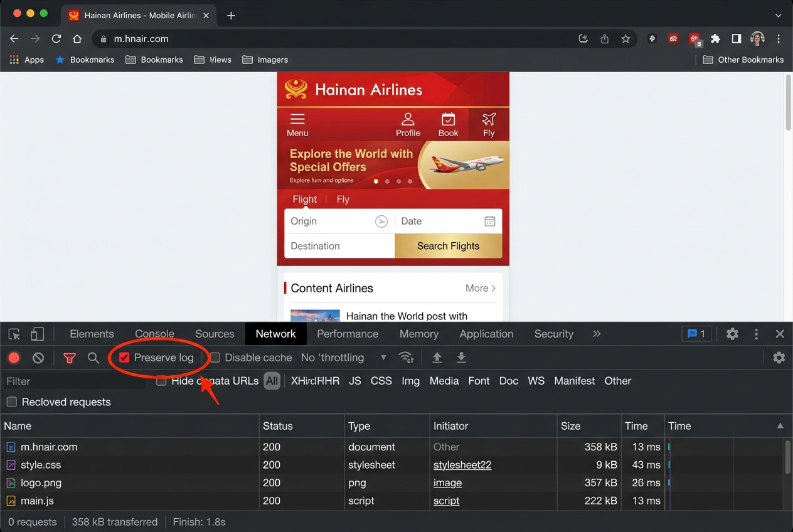Viewport: 793px width, 532px height.
Task: Click the browser forward arrow
Action: pos(35,39)
